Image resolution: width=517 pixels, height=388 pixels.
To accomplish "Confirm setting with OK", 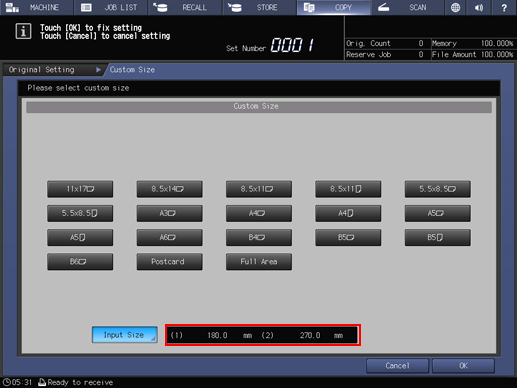I will tap(463, 366).
